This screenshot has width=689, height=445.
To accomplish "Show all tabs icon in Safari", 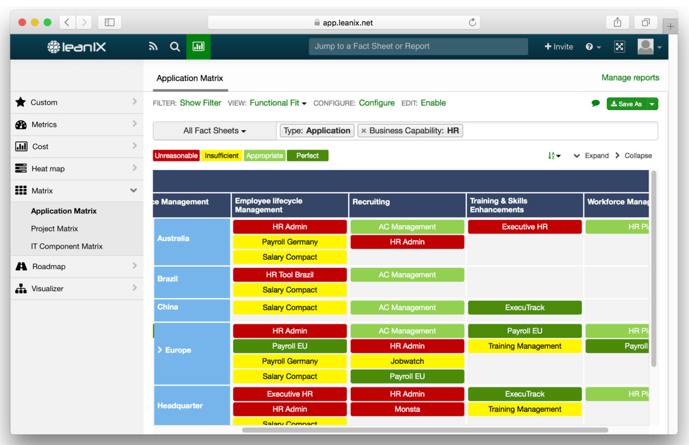I will pyautogui.click(x=645, y=22).
